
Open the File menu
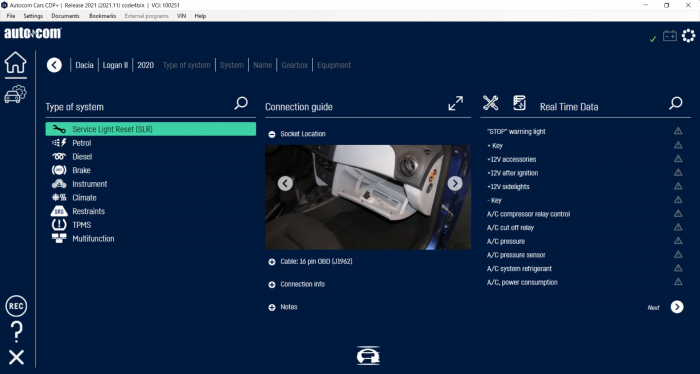point(11,16)
